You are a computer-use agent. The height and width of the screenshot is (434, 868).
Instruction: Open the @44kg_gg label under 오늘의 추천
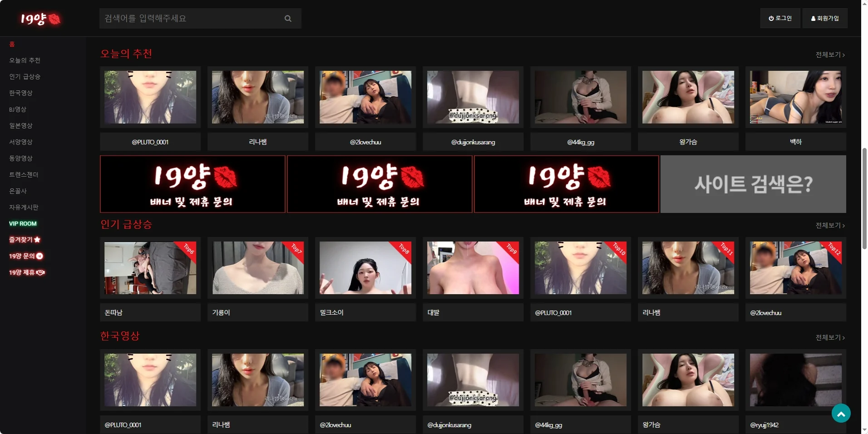pos(581,142)
